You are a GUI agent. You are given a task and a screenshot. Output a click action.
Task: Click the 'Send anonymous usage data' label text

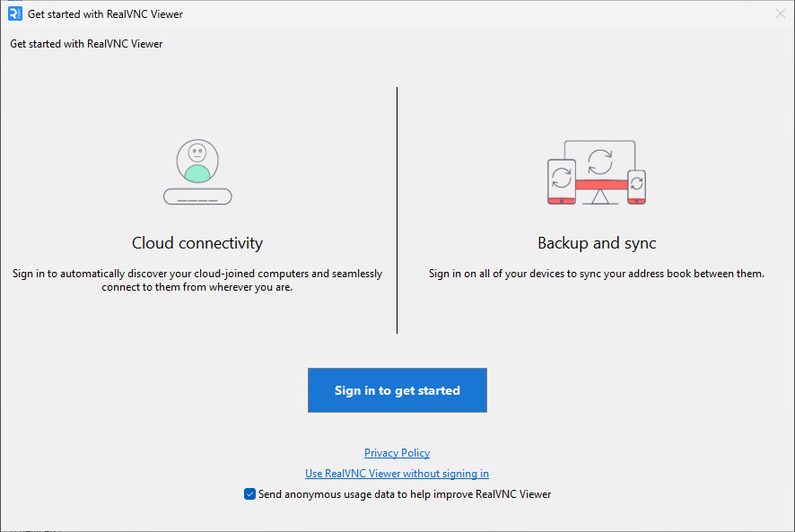(404, 494)
